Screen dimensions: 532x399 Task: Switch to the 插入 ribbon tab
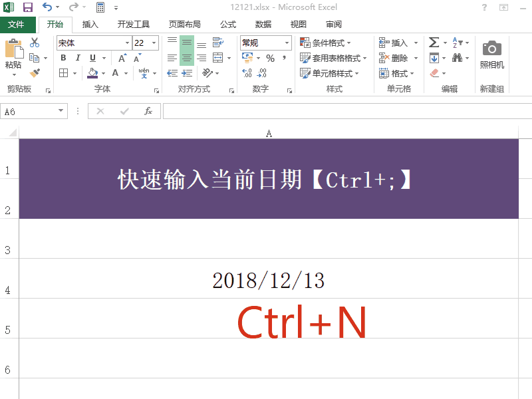tap(90, 24)
